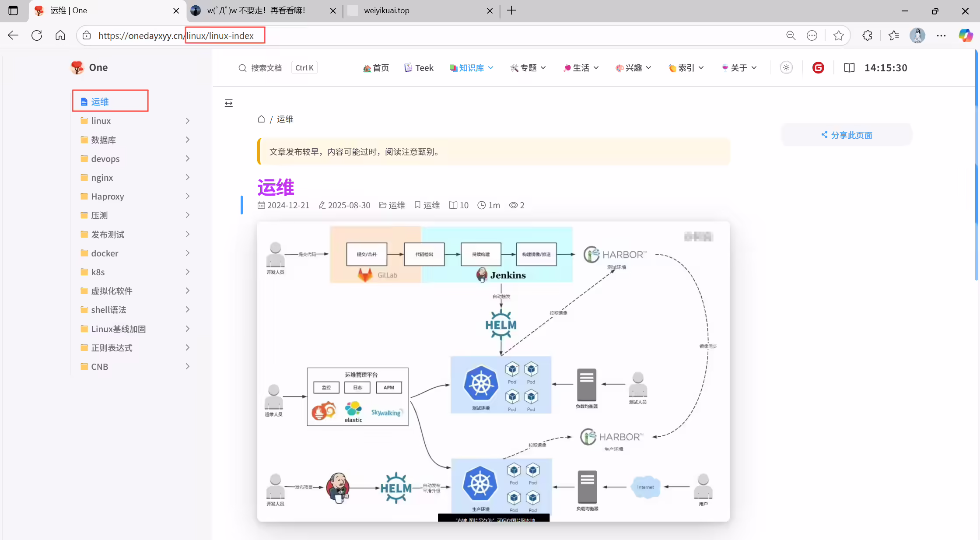The image size is (980, 540).
Task: Open the red G Gitee icon
Action: pos(818,68)
